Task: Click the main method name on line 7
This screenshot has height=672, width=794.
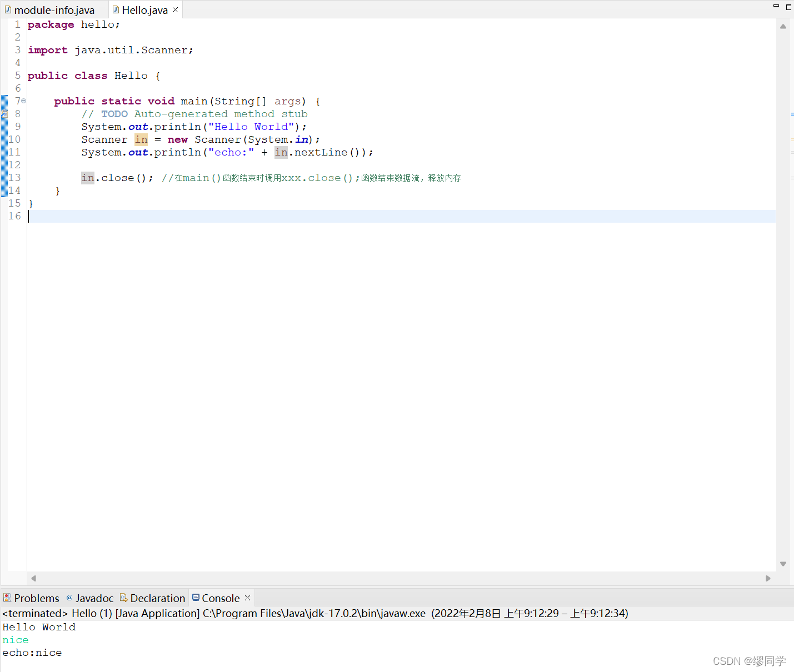Action: (194, 101)
